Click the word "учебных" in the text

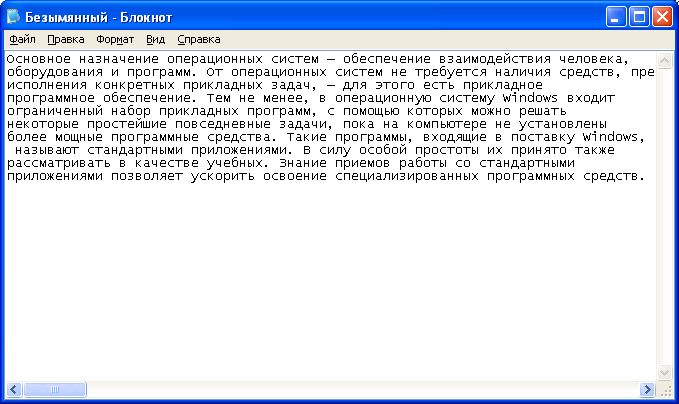coord(234,163)
